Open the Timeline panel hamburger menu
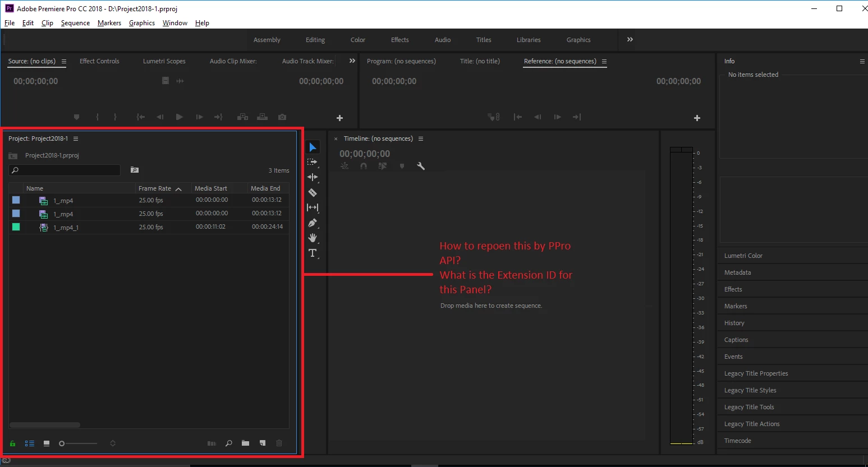 click(x=421, y=138)
